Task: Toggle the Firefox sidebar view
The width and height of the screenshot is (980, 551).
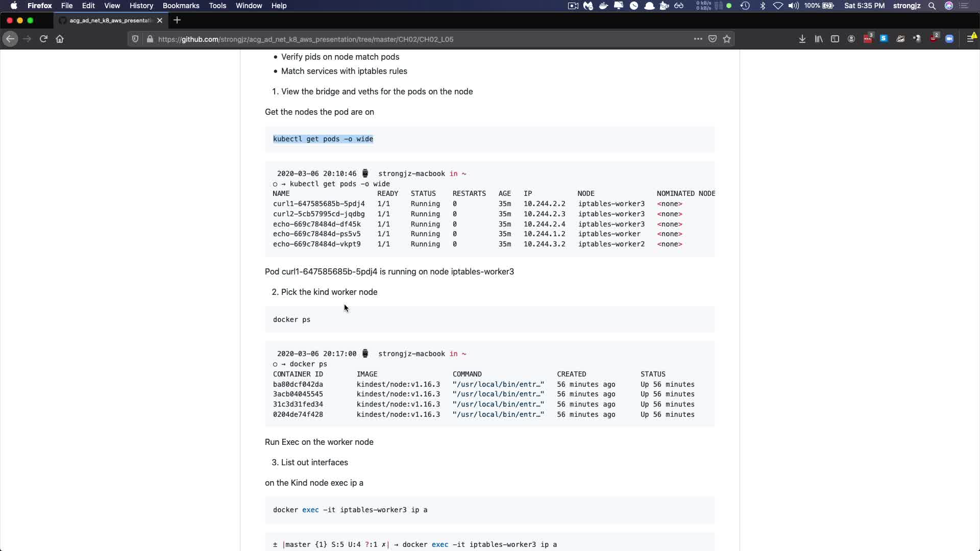Action: pos(835,39)
